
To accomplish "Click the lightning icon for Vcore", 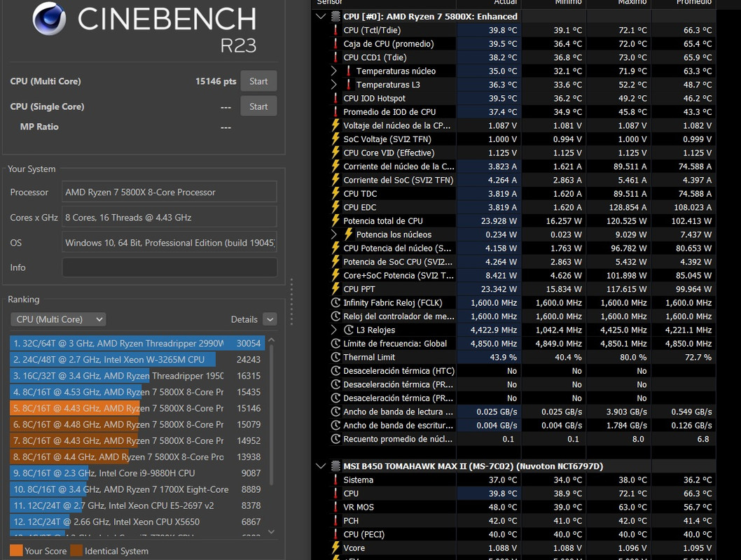I will (335, 547).
